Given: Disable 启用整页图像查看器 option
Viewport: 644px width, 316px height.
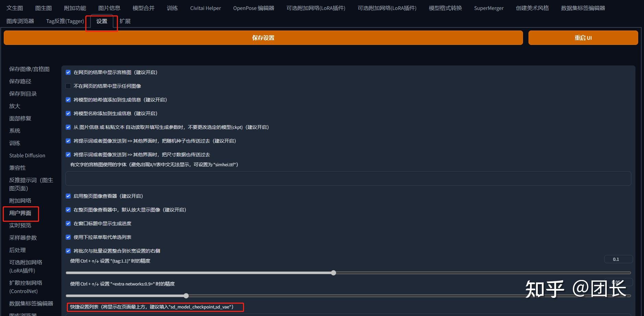Looking at the screenshot, I should pos(68,196).
